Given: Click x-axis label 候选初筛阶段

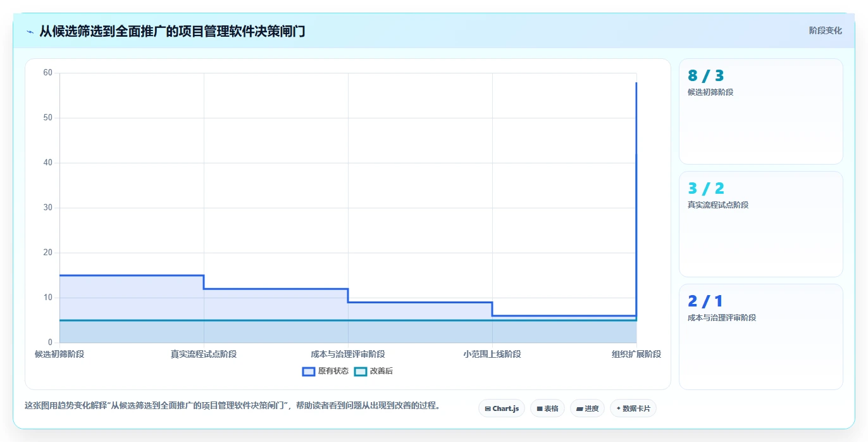Looking at the screenshot, I should 59,354.
